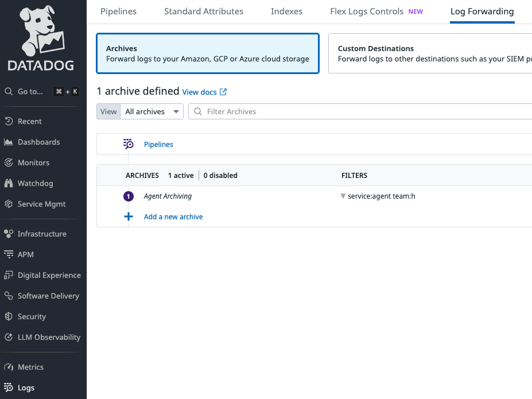Image resolution: width=532 pixels, height=399 pixels.
Task: Open Infrastructure in the sidebar
Action: [x=42, y=234]
